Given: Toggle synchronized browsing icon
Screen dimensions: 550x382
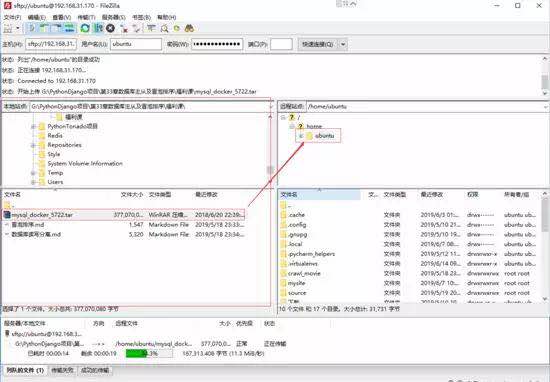Looking at the screenshot, I should pyautogui.click(x=177, y=28).
